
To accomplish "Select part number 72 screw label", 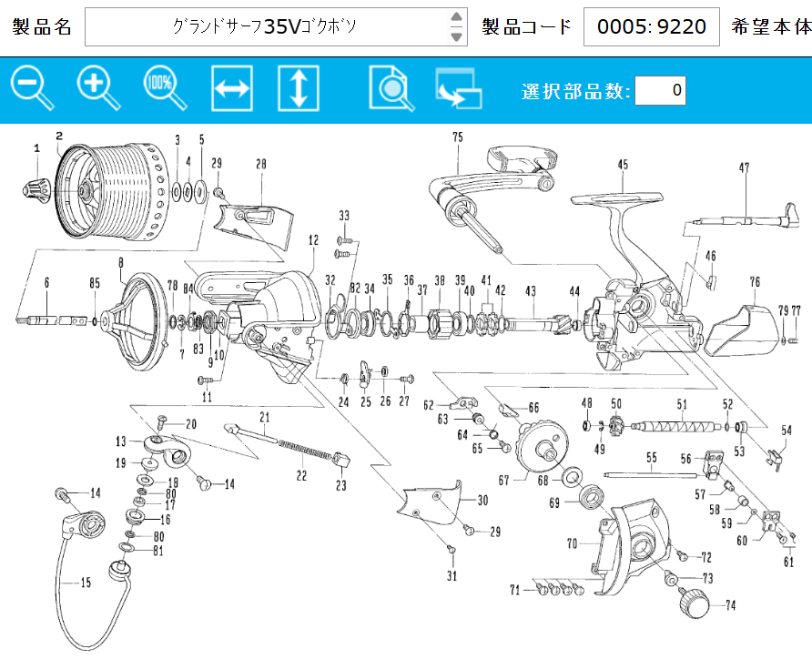I will [706, 557].
